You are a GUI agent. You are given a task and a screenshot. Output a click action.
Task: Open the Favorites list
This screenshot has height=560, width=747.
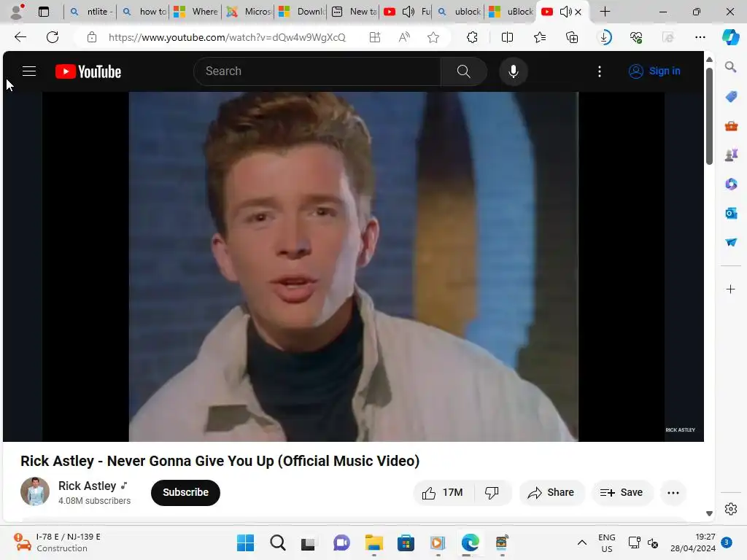coord(540,37)
